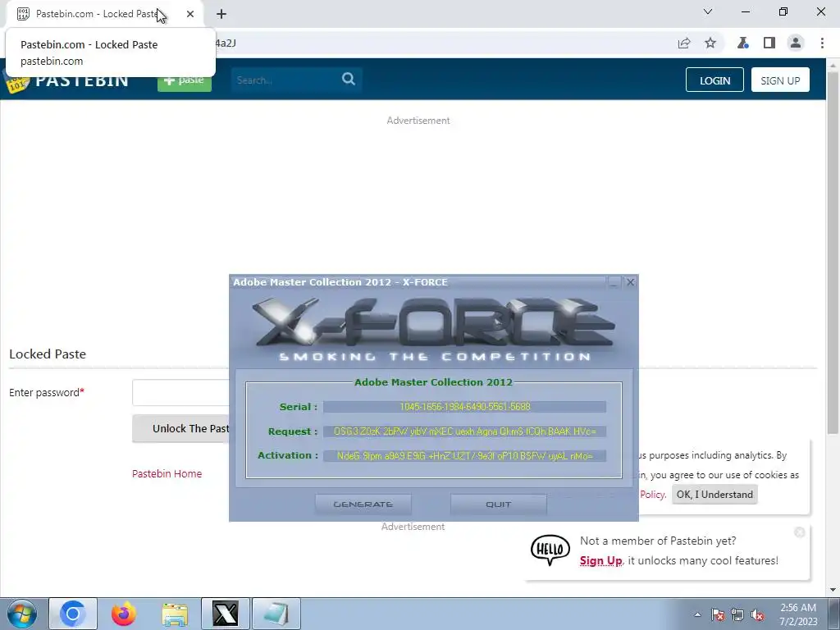Click GENERATE in the X-FORCE window

(x=363, y=504)
